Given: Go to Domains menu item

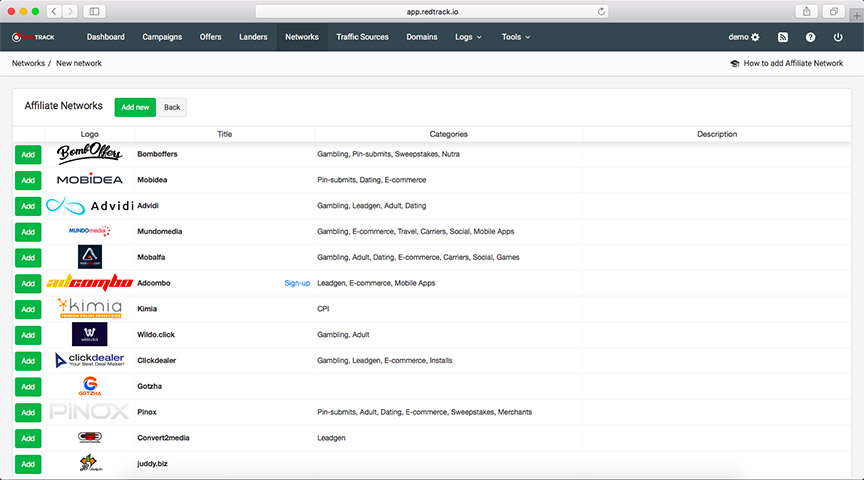Looking at the screenshot, I should point(422,37).
